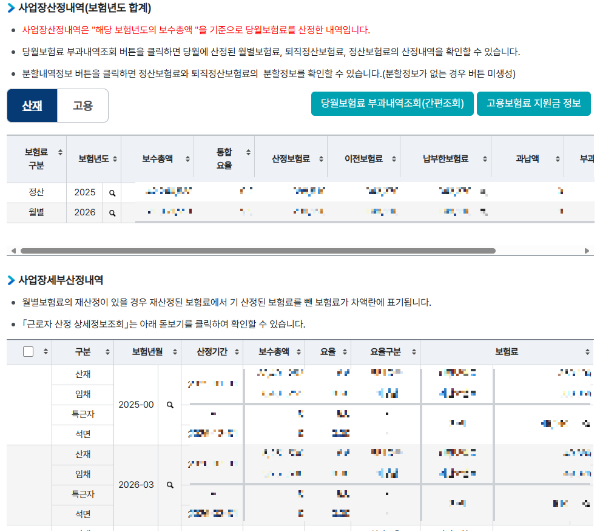Sort detail table by 요율

click(345, 352)
